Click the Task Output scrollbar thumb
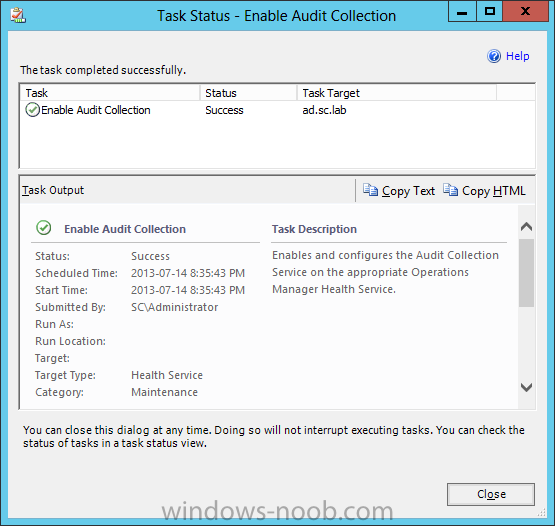 point(527,273)
